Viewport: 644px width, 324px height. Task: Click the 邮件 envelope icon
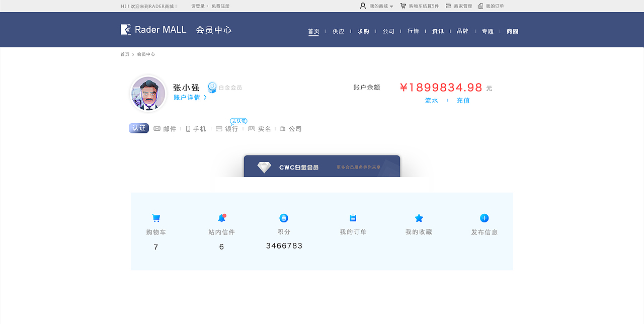(157, 129)
